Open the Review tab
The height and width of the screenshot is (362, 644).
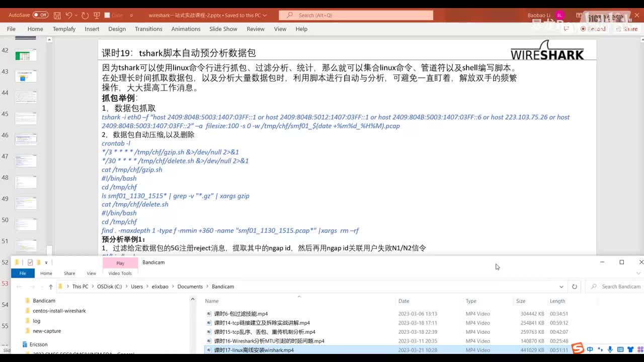256,29
